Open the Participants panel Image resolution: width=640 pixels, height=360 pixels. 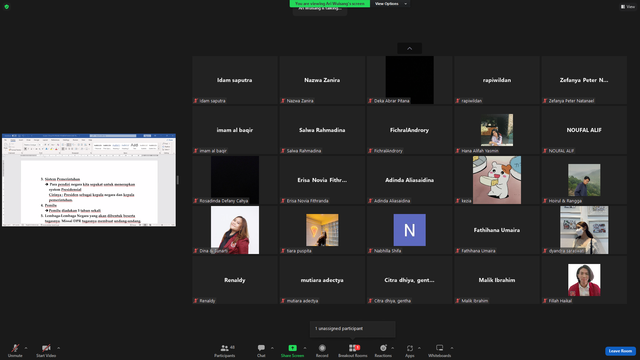pos(224,350)
